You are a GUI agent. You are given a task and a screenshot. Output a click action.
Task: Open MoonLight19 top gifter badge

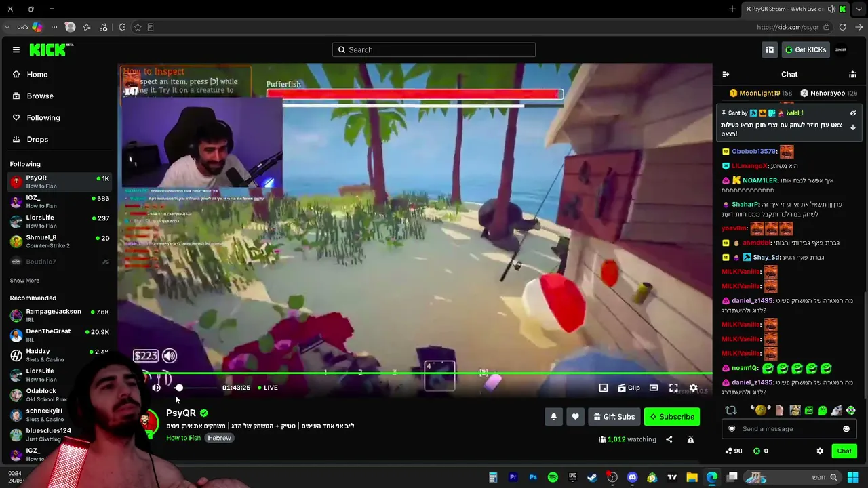click(x=760, y=93)
